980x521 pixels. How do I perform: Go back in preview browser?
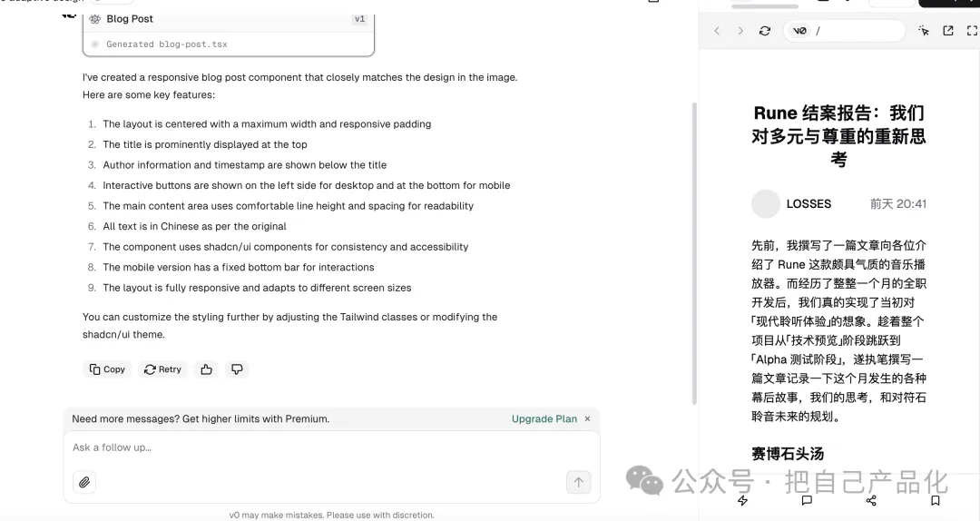(x=717, y=31)
